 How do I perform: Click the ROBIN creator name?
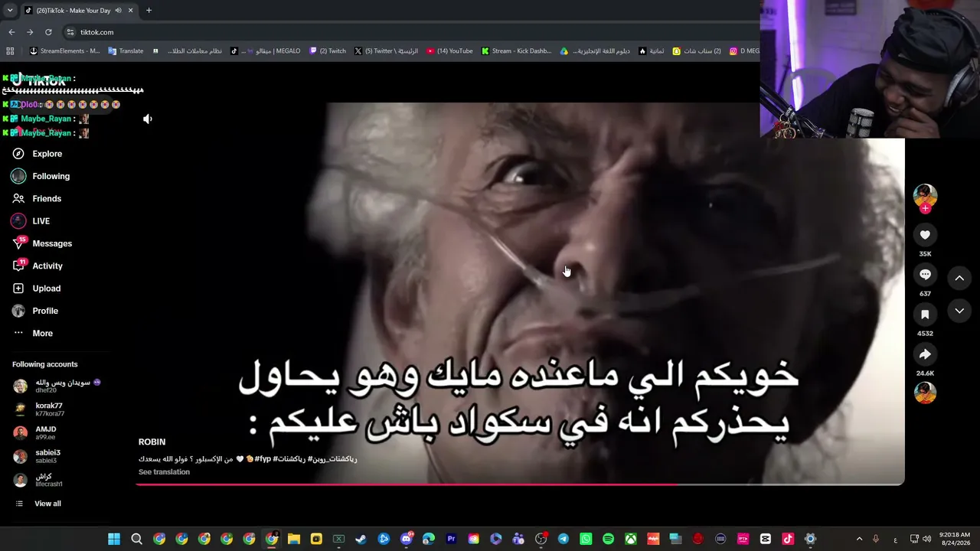pyautogui.click(x=152, y=442)
